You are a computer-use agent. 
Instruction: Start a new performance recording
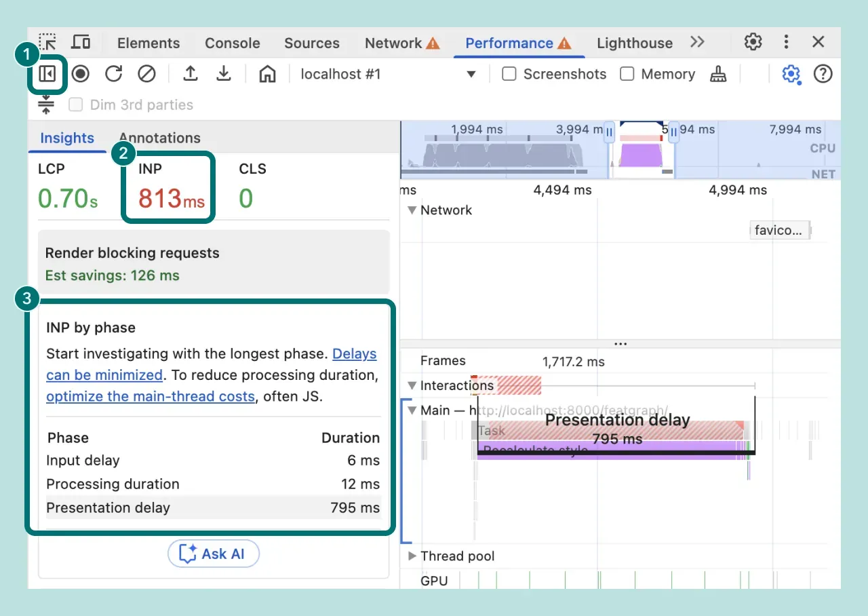[81, 74]
